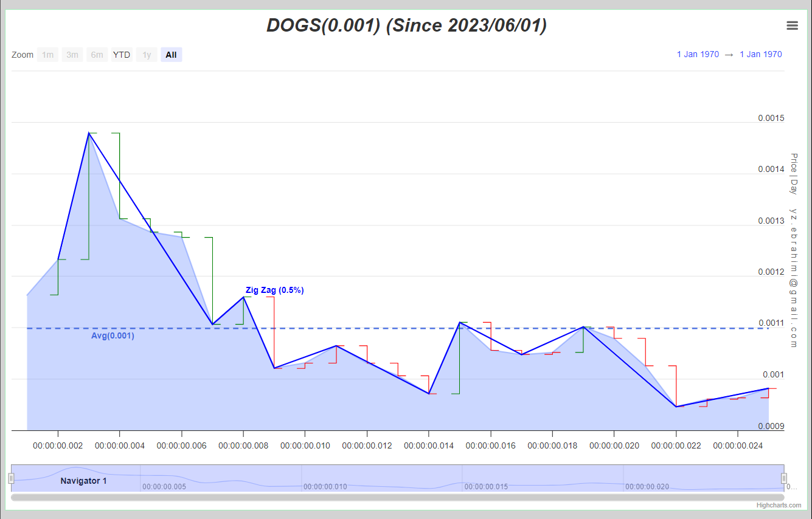Select the 1m zoom range button
The width and height of the screenshot is (812, 519).
coord(47,55)
